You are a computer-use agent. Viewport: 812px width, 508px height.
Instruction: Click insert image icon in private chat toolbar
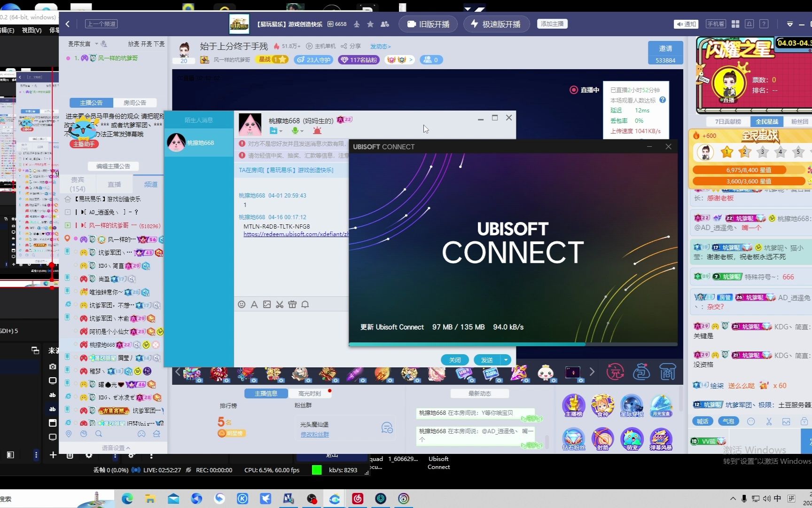267,304
